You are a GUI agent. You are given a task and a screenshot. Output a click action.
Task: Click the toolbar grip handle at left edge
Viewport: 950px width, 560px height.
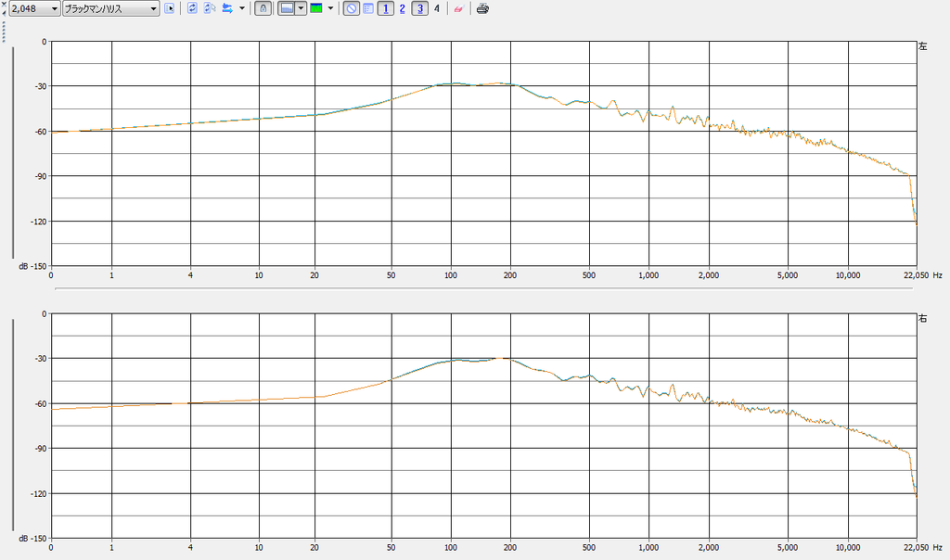(x=3, y=32)
